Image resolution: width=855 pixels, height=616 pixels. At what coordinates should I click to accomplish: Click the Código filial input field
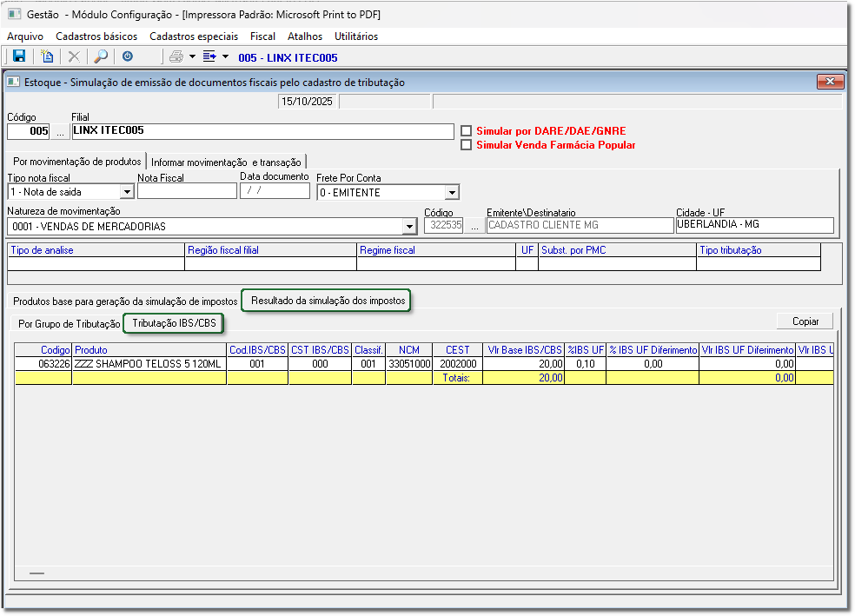pos(29,131)
